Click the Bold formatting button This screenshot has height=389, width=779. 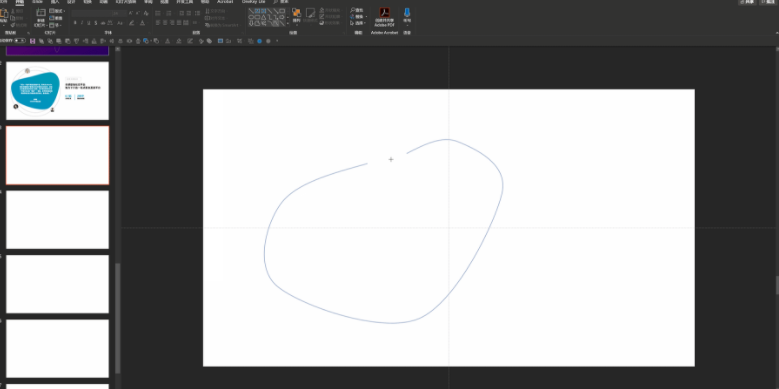(x=75, y=23)
